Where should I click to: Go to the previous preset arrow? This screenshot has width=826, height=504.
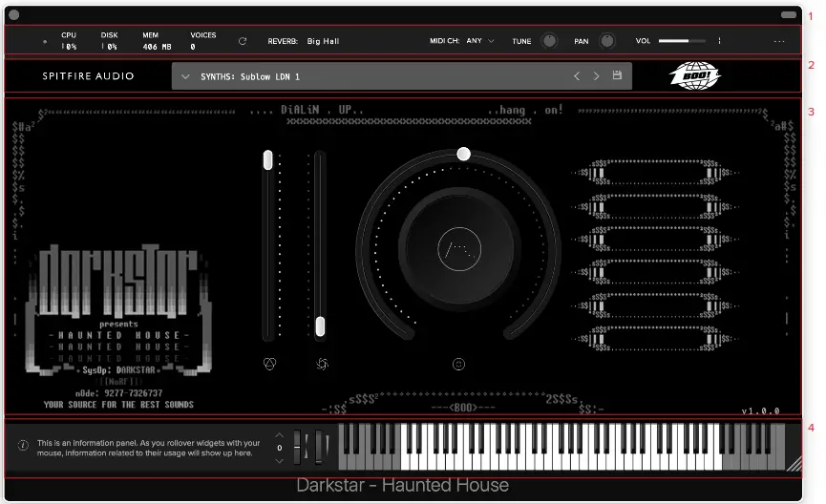(x=577, y=75)
